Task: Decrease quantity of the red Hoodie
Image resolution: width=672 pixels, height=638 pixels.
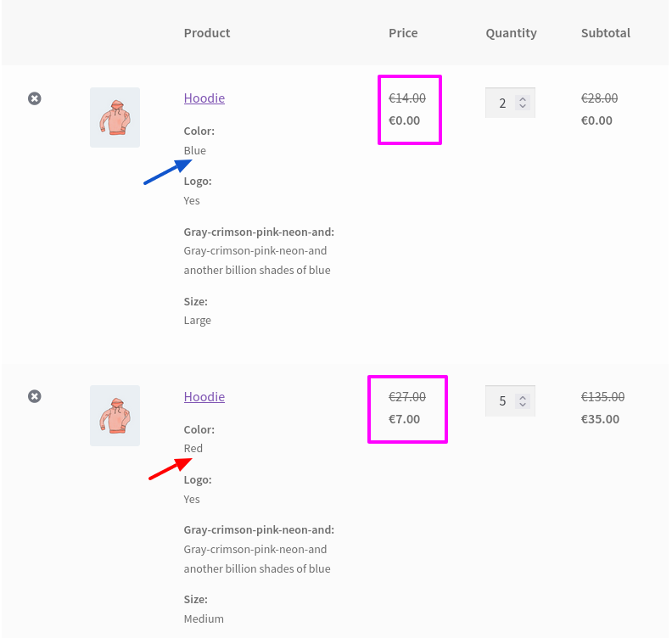Action: click(x=523, y=404)
